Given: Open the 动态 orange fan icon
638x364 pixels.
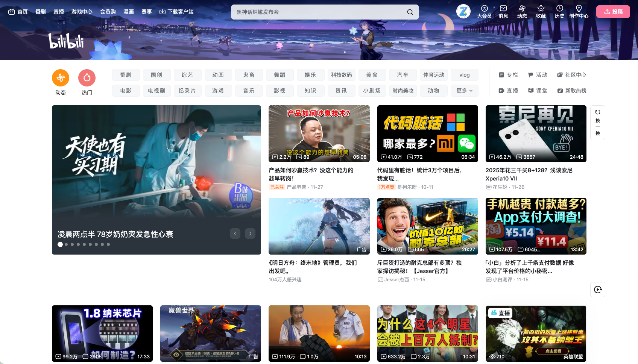Looking at the screenshot, I should (x=61, y=78).
